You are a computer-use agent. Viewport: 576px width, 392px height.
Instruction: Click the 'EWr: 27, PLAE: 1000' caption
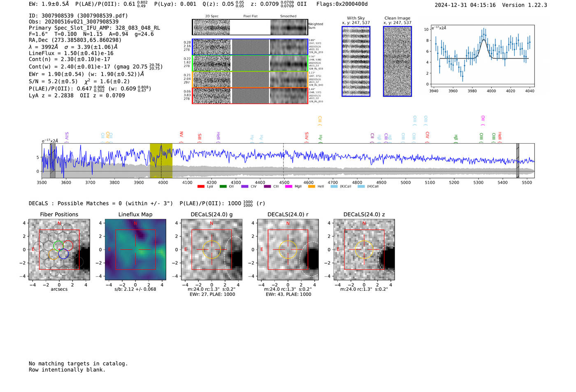coord(212,295)
